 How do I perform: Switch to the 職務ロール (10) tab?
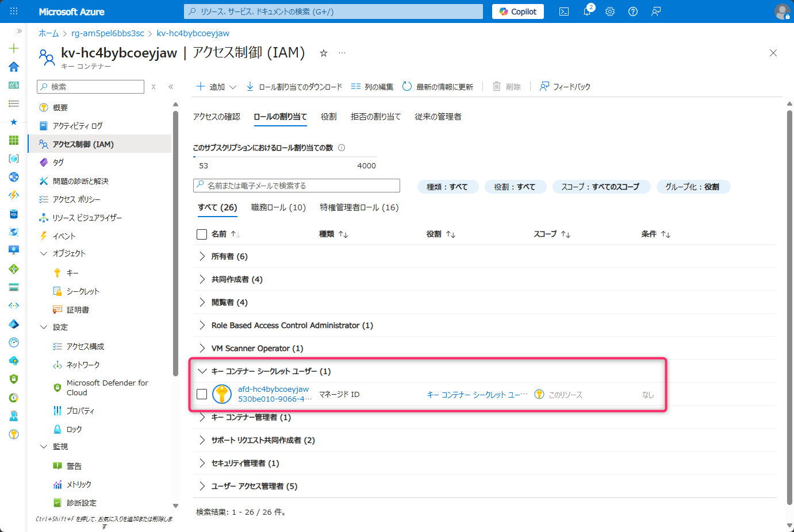tap(278, 207)
